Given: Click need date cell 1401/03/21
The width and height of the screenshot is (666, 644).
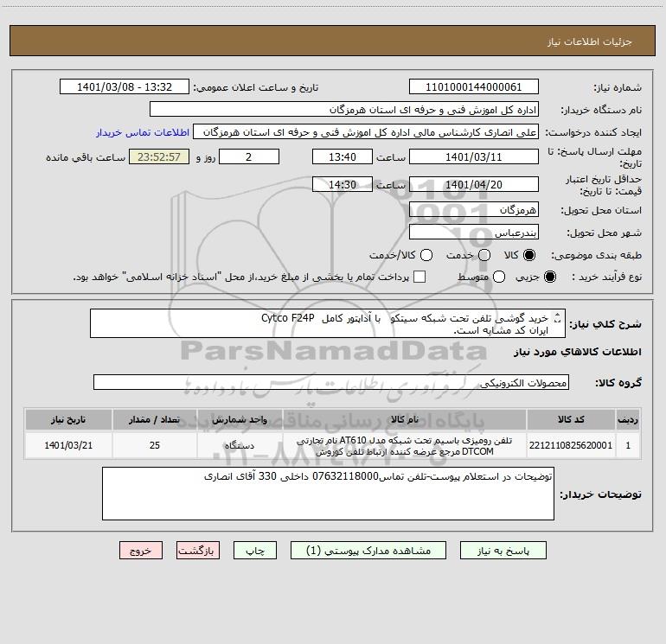Looking at the screenshot, I should [68, 445].
